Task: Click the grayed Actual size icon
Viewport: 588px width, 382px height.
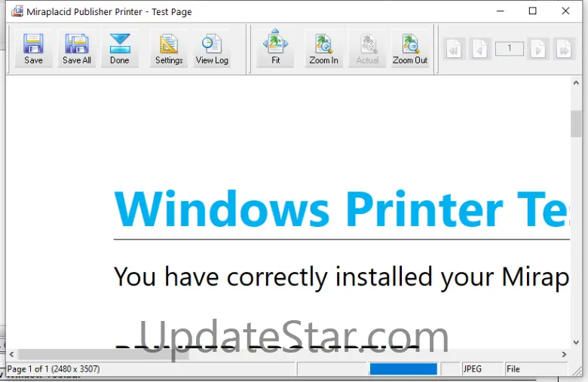Action: pyautogui.click(x=368, y=49)
